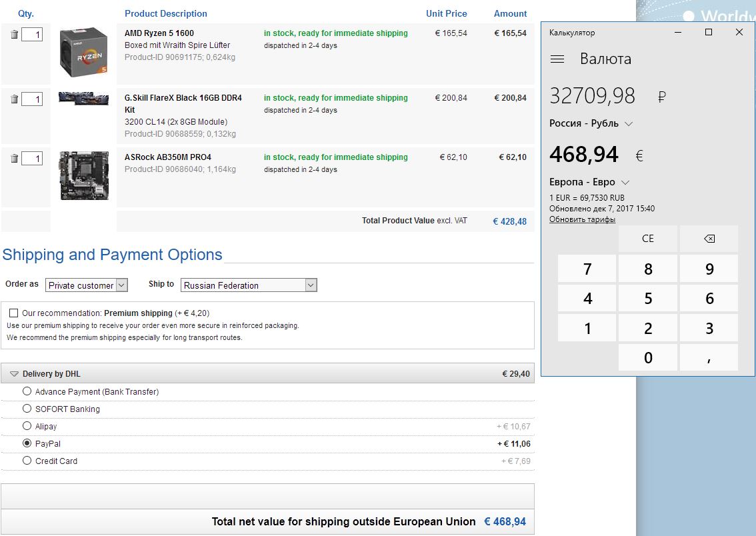Remove G.Skill FlareX memory kit via trash icon
The image size is (756, 536).
point(14,99)
